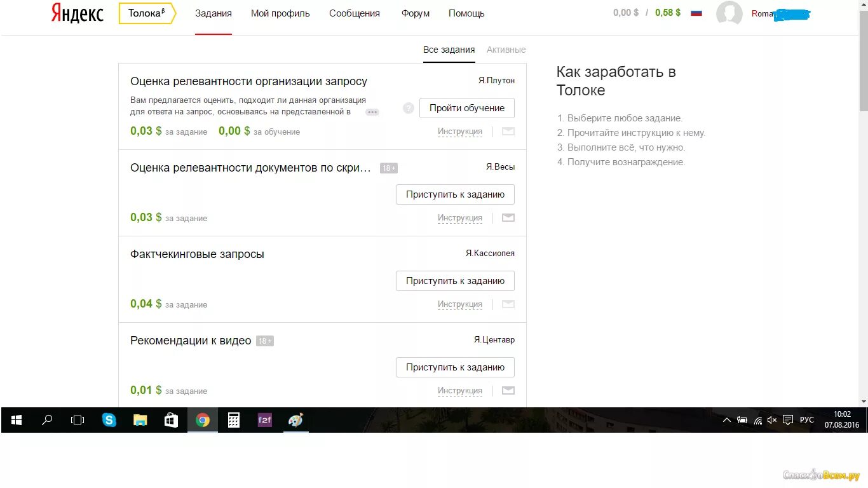Viewport: 868px width, 488px height.
Task: Show hidden system tray icons
Action: coord(727,420)
